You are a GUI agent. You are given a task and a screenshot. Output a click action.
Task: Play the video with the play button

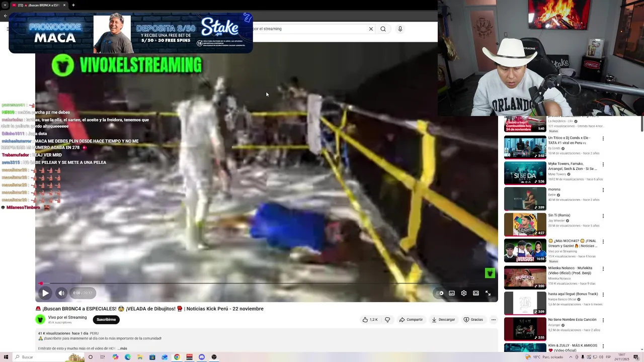point(45,293)
